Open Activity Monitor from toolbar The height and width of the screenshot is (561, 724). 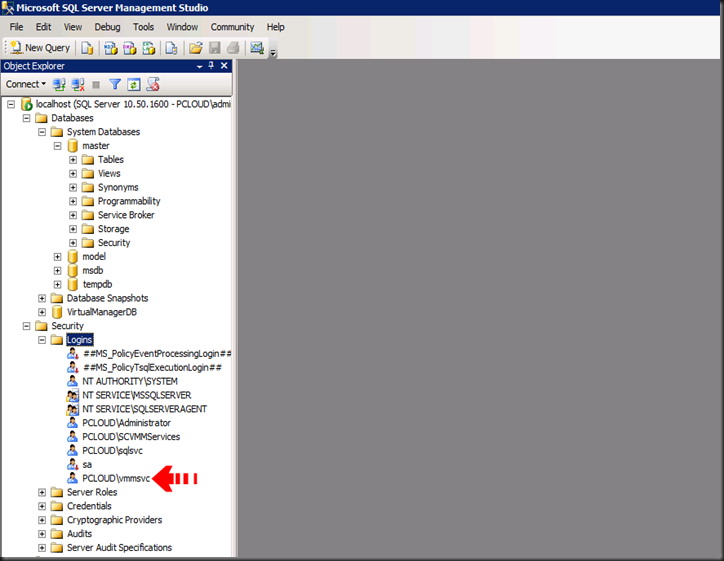(257, 48)
